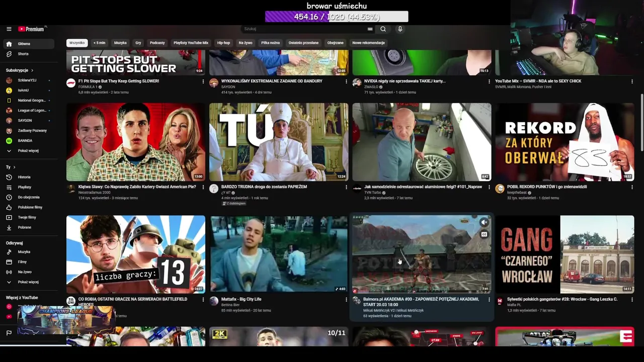The image size is (644, 362).
Task: Select the < 5 min filter chip
Action: click(x=100, y=43)
